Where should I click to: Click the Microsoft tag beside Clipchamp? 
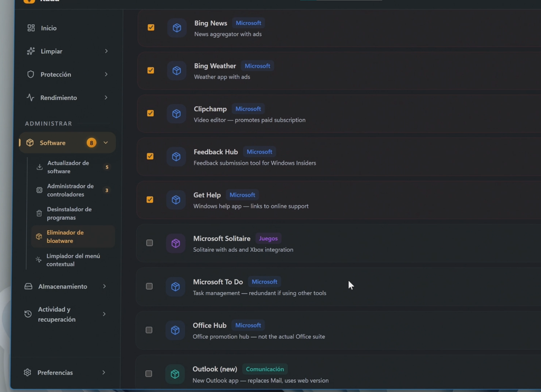point(248,109)
